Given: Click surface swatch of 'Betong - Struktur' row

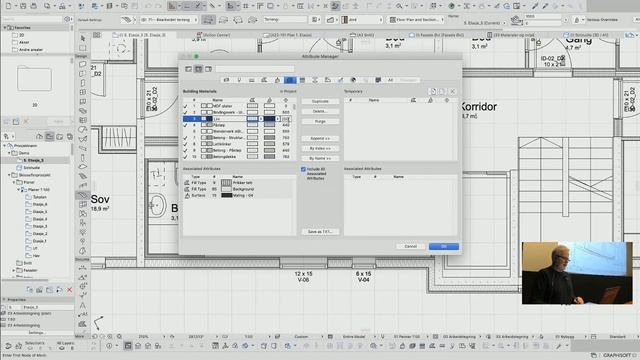Looking at the screenshot, I should 269,138.
